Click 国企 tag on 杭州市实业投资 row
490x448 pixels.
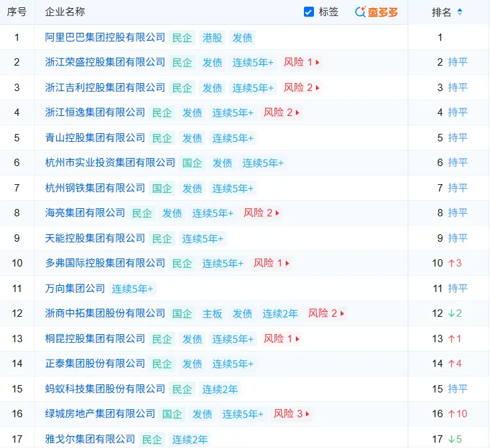tap(192, 163)
